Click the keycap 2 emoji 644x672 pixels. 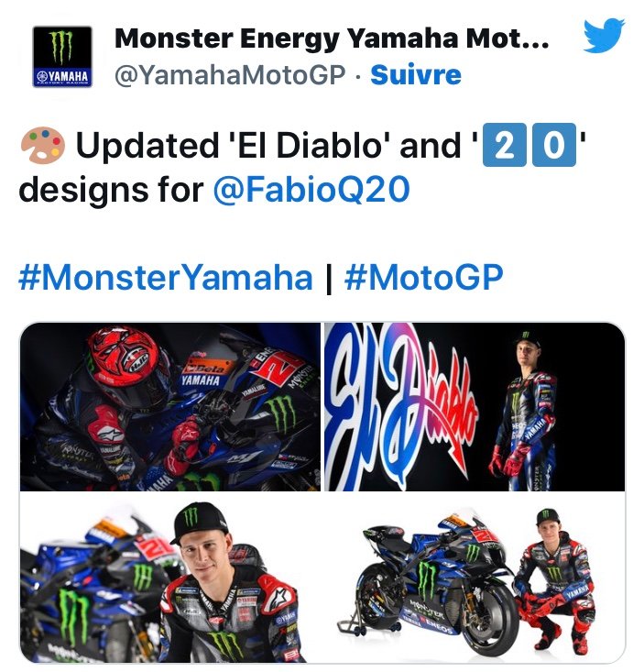click(505, 145)
